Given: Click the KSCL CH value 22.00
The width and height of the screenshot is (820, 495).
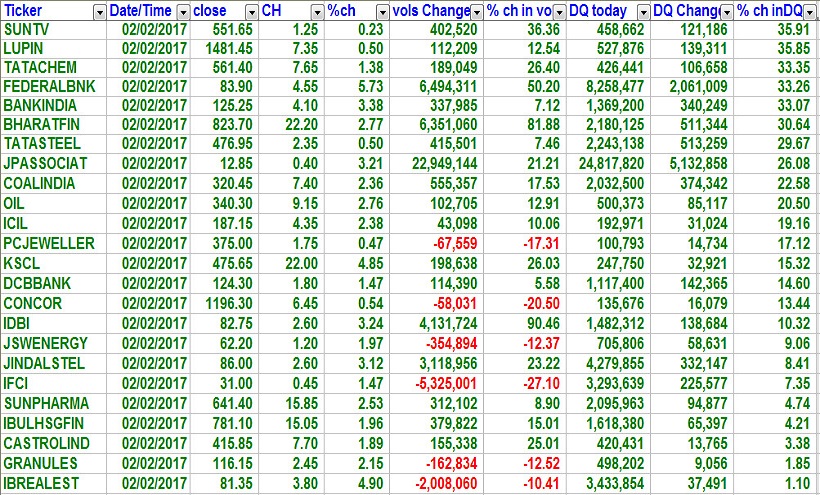Looking at the screenshot, I should pyautogui.click(x=299, y=263).
